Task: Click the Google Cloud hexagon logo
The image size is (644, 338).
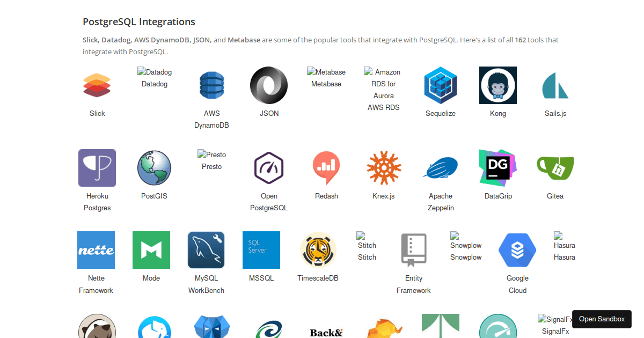Action: (x=517, y=249)
